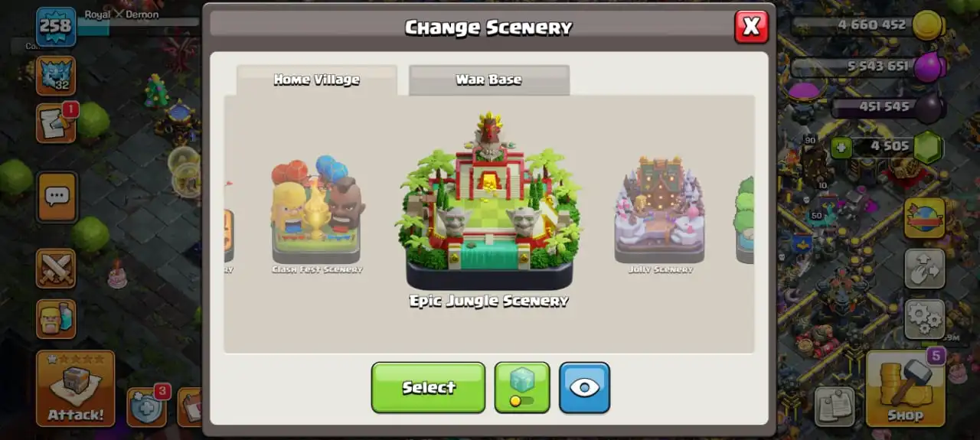The height and width of the screenshot is (440, 980).
Task: Open the crossed swords war icon
Action: tap(56, 269)
